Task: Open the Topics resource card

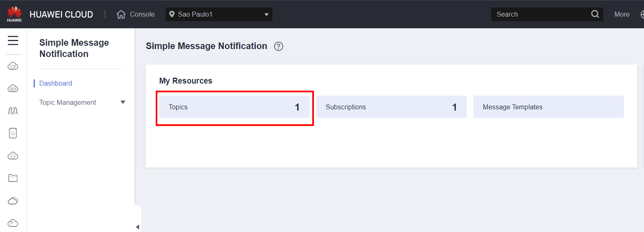Action: click(x=234, y=107)
